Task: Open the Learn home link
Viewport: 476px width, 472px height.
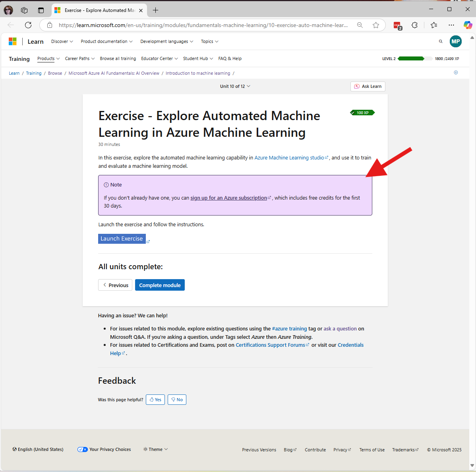Action: [x=35, y=42]
